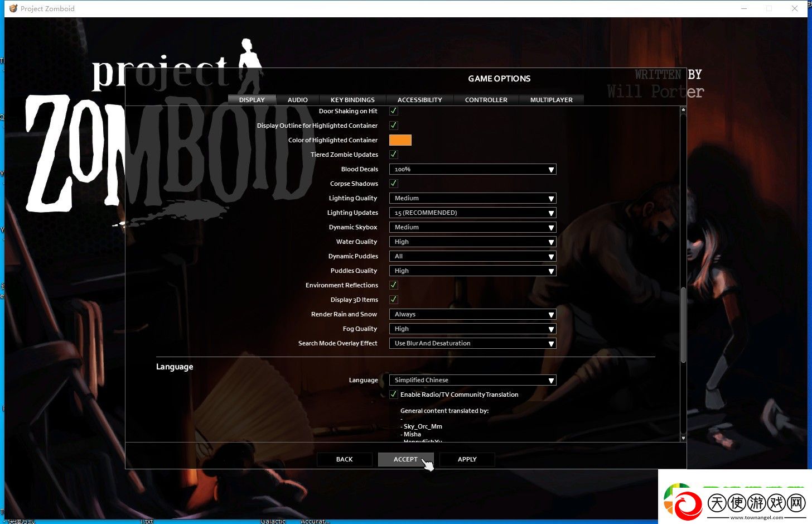Click the scrollbar up arrow
Viewport: 812px width, 524px height.
pos(683,110)
